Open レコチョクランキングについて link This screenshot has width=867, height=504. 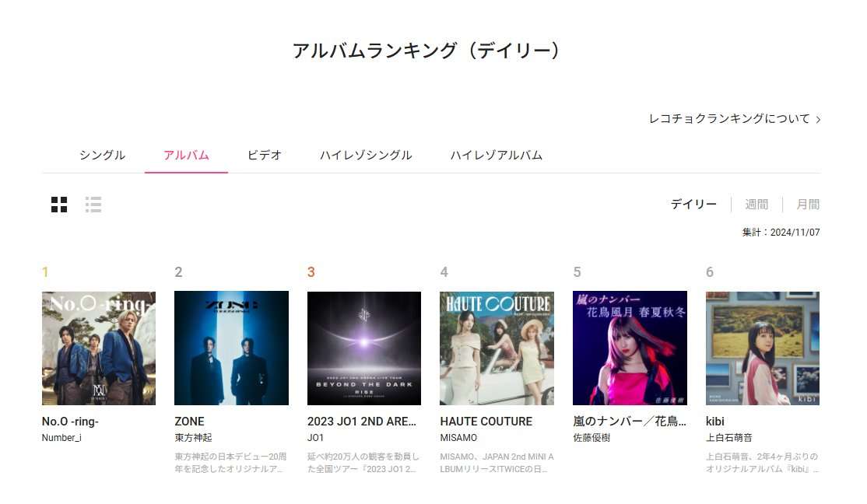(729, 119)
